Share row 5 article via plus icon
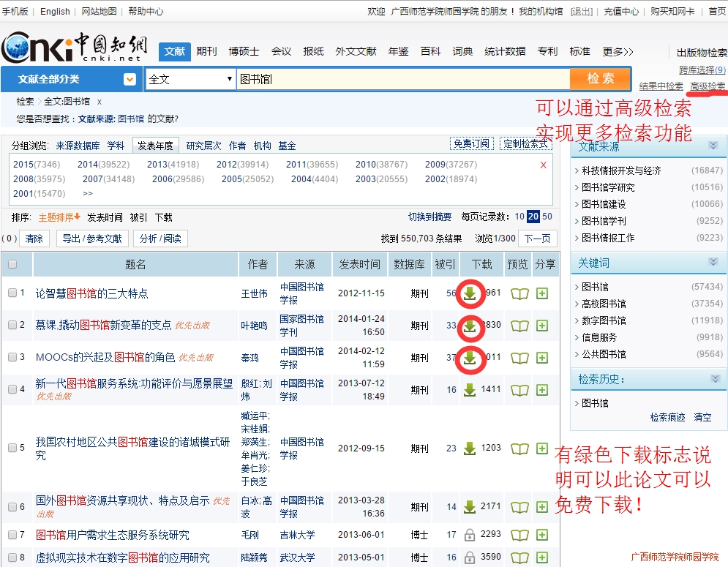 click(x=542, y=448)
